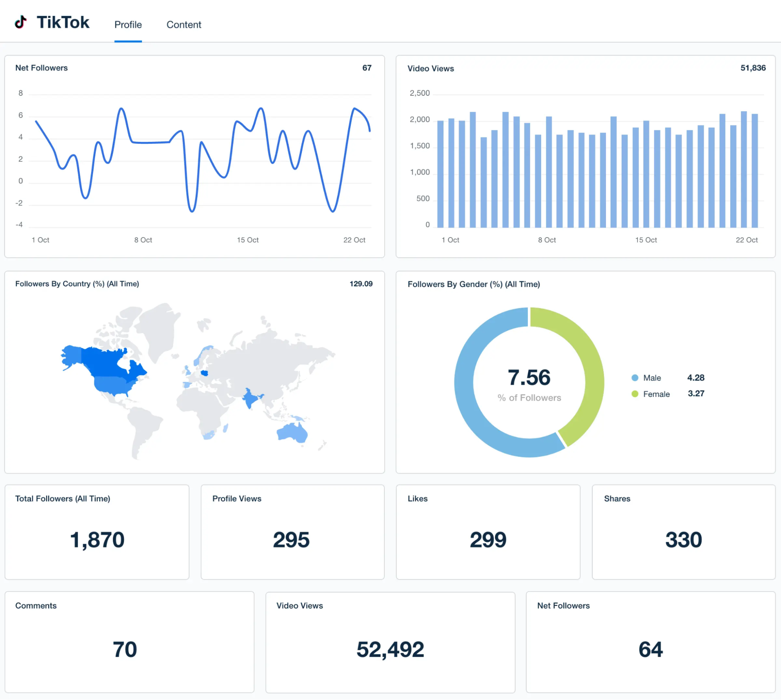Click the Male legend color dot

pos(635,378)
